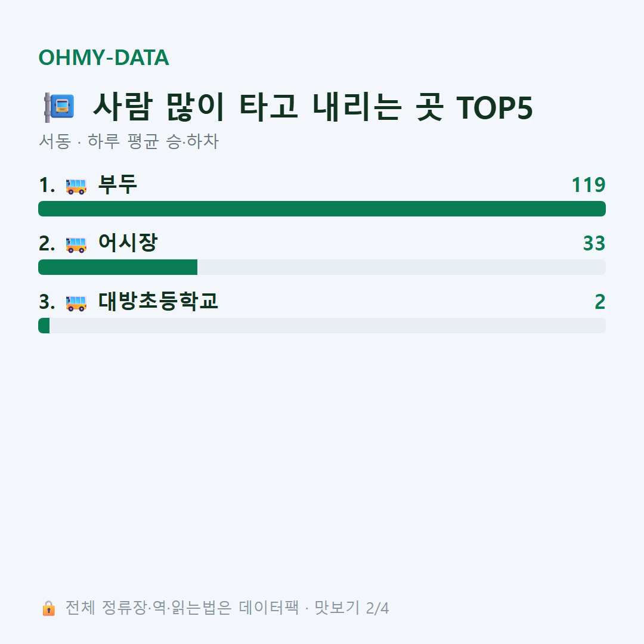Click the value 119 for 부두

[x=589, y=185]
